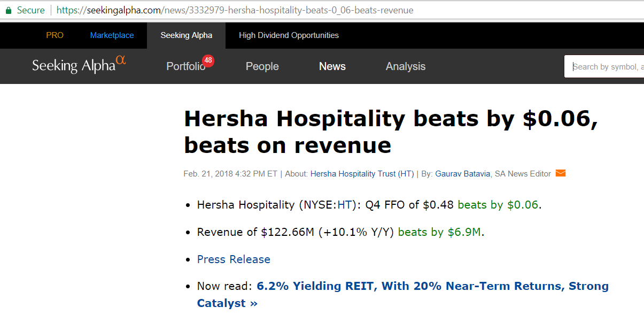This screenshot has height=330, width=644.
Task: Click the 'Feb. 21, 2018 4:32 PM ET' timestamp
Action: pos(230,174)
